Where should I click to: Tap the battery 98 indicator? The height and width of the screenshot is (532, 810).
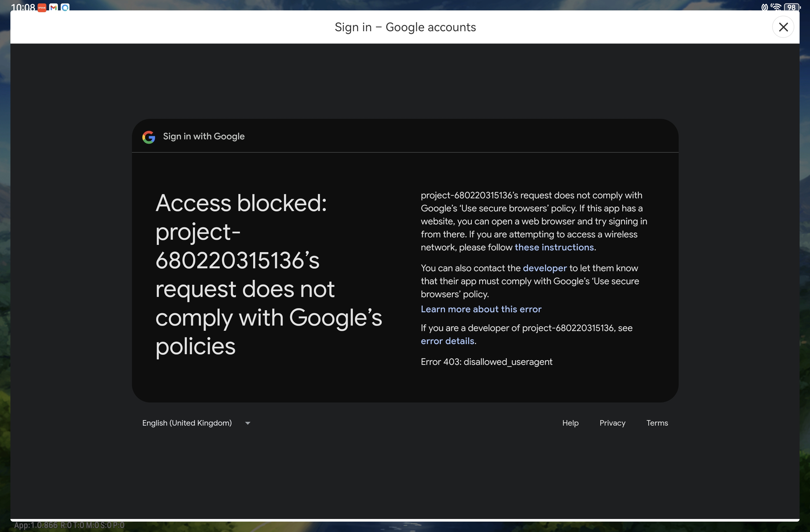tap(792, 7)
